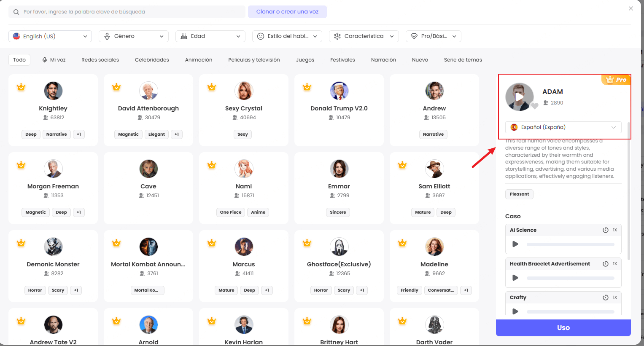Click the search magnifier icon
The width and height of the screenshot is (644, 346).
coord(16,12)
